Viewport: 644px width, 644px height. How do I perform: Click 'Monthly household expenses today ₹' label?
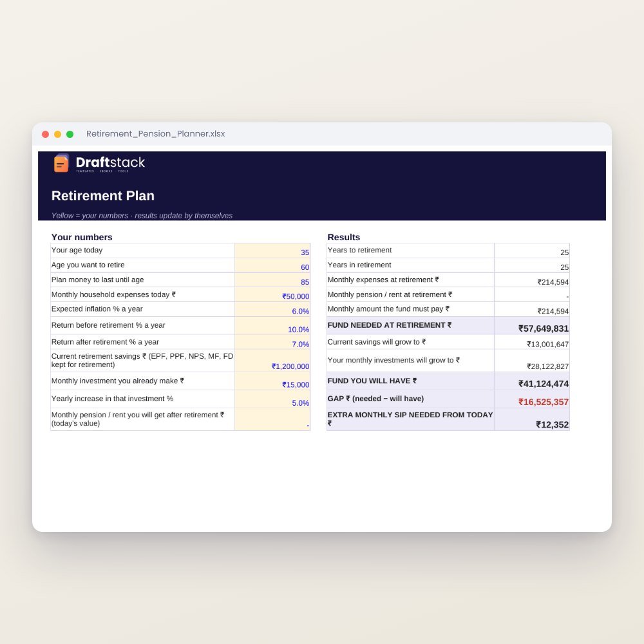(113, 294)
